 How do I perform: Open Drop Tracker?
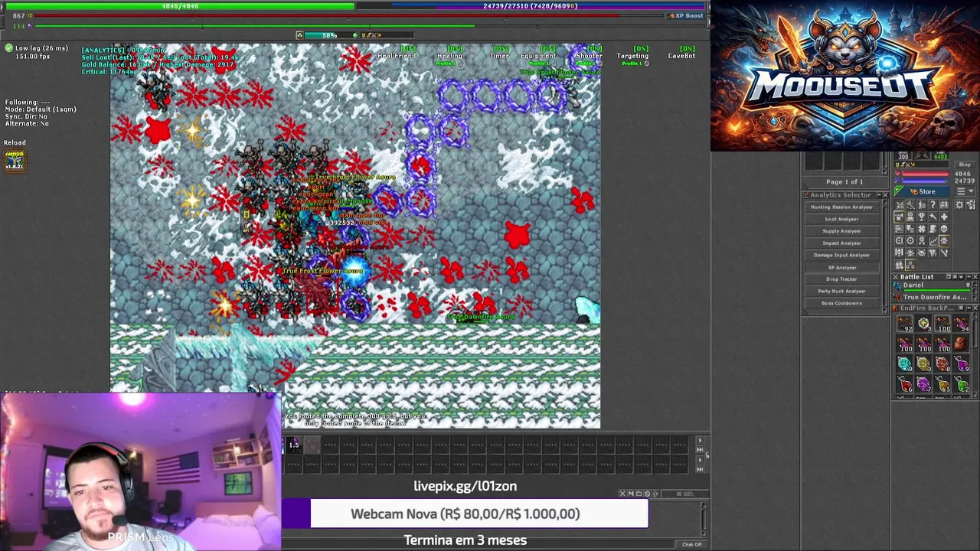841,279
